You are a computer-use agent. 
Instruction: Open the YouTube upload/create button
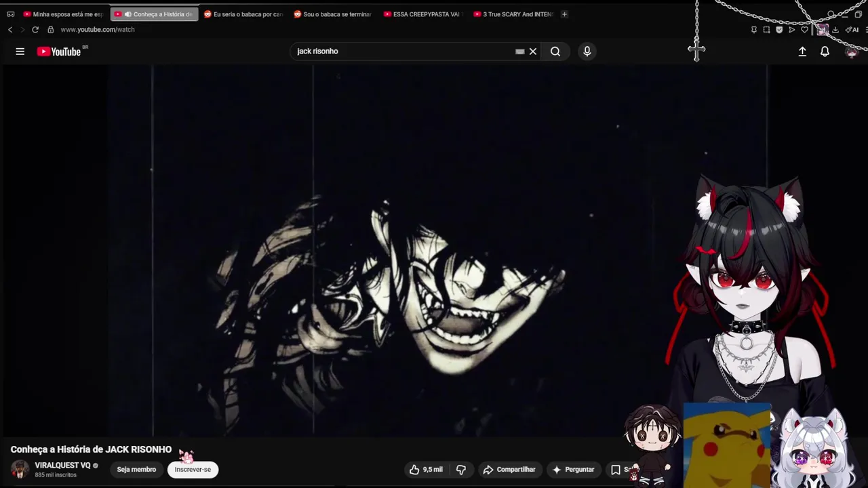[x=802, y=52]
